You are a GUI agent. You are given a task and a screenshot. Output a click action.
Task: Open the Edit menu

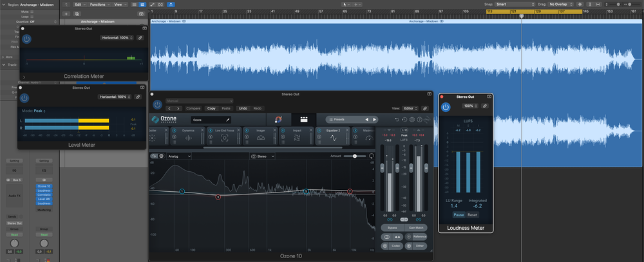tap(79, 5)
